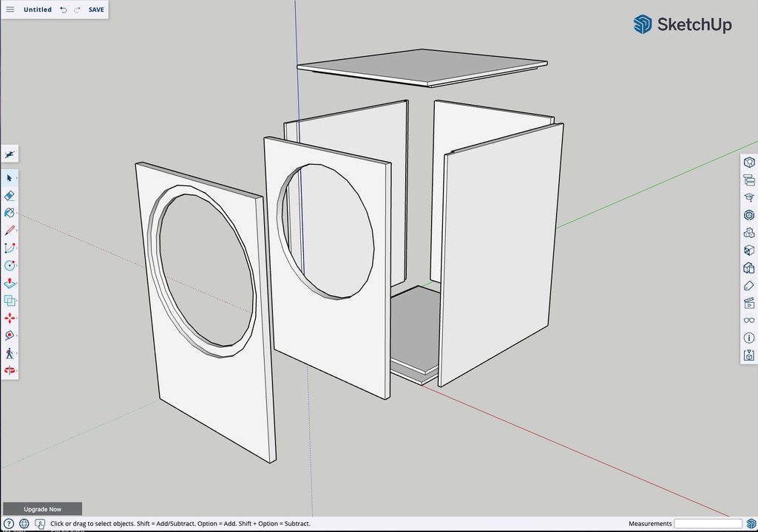
Task: Click the SketchUp icon beside Measurements box
Action: pyautogui.click(x=751, y=523)
